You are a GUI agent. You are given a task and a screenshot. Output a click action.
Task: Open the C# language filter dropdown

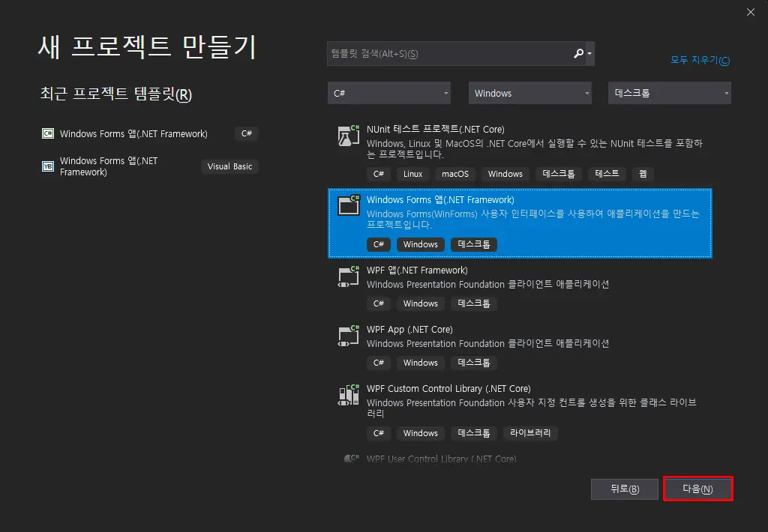pyautogui.click(x=389, y=93)
